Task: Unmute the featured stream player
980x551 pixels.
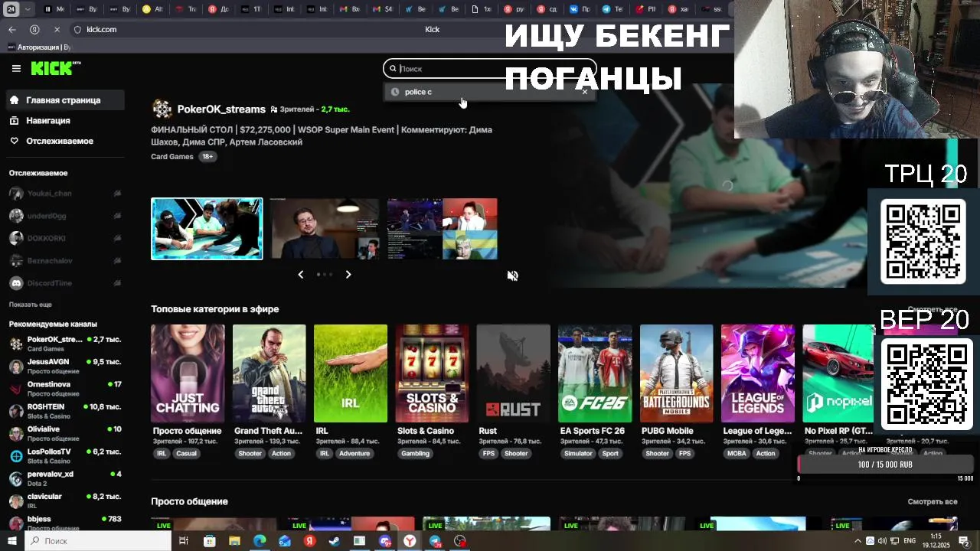Action: pyautogui.click(x=513, y=275)
